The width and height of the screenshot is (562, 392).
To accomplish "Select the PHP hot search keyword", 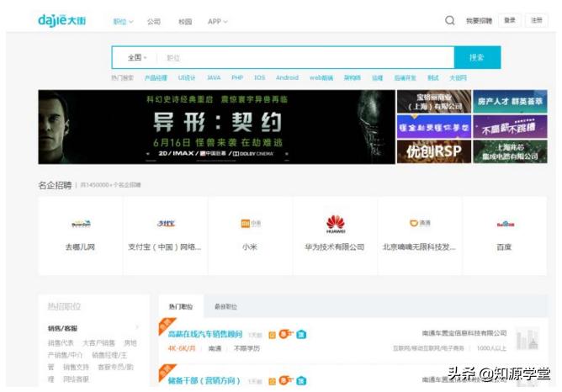I will (x=237, y=77).
